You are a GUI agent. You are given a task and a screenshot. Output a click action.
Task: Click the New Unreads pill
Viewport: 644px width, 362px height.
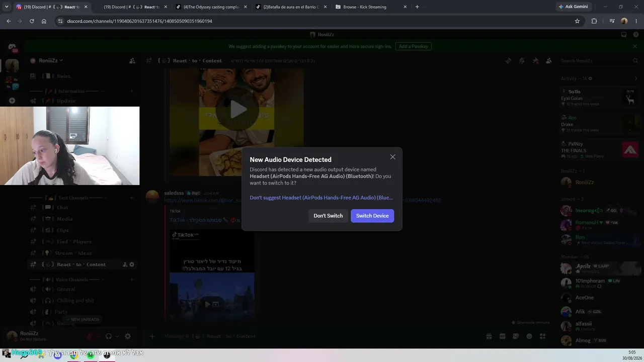tap(83, 319)
